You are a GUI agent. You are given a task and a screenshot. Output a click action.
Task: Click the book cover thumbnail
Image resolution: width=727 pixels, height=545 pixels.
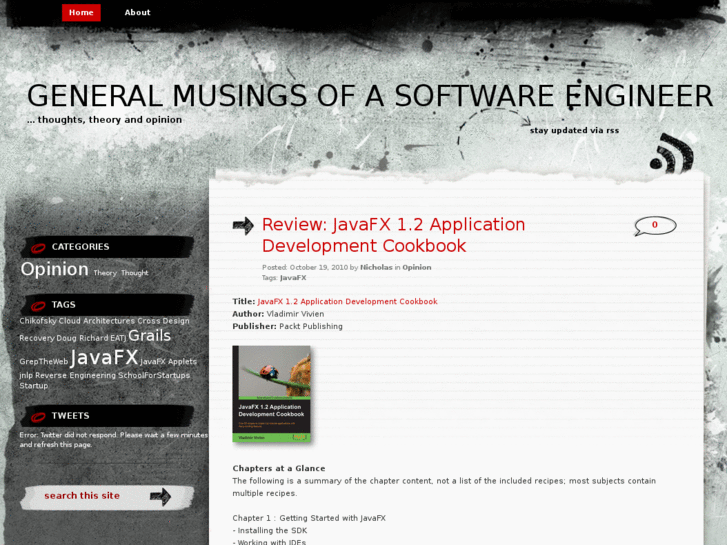pyautogui.click(x=272, y=394)
